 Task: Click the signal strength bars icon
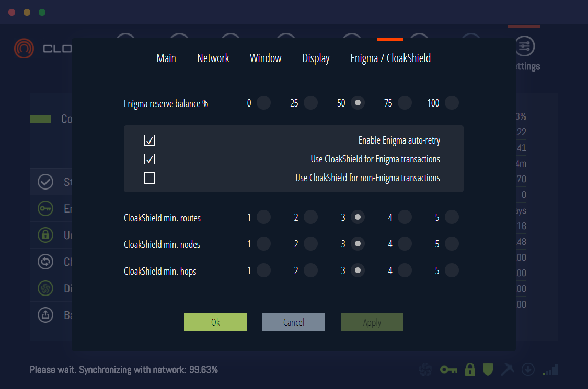click(x=550, y=370)
